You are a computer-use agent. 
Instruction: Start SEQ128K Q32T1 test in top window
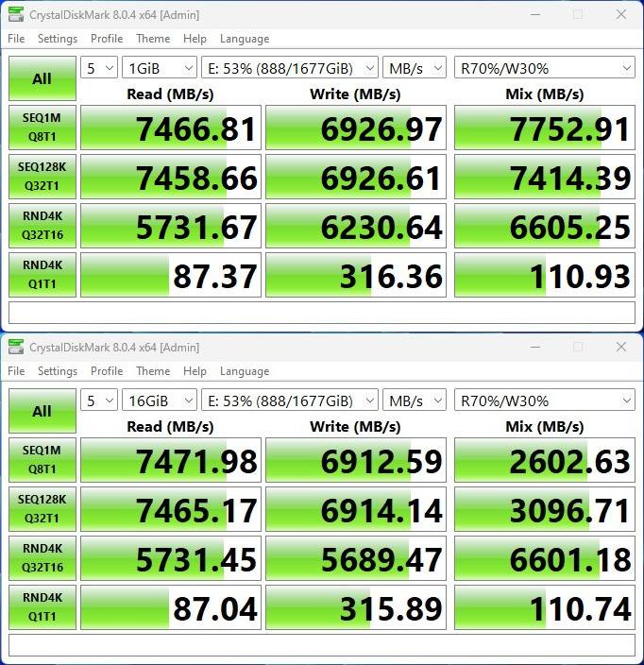point(42,177)
